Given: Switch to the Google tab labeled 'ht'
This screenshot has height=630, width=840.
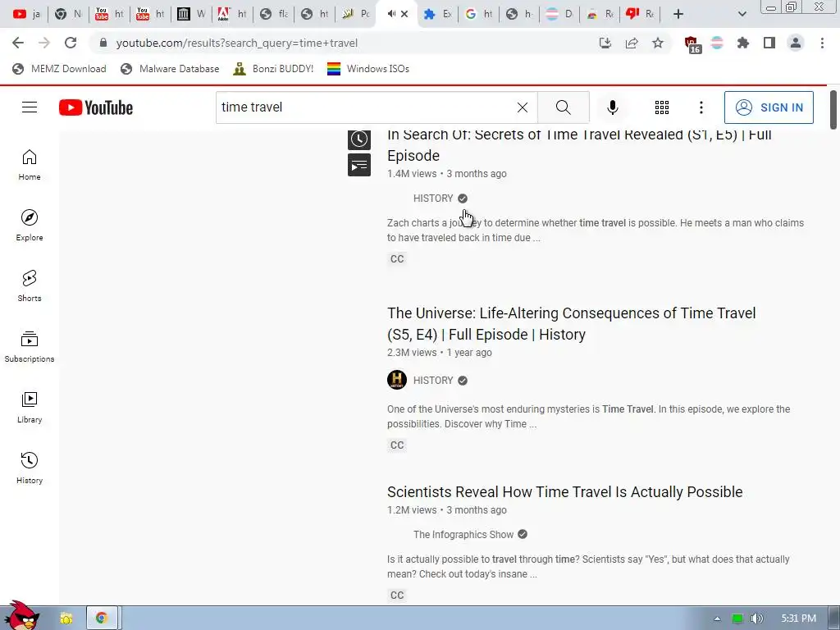Looking at the screenshot, I should (478, 14).
